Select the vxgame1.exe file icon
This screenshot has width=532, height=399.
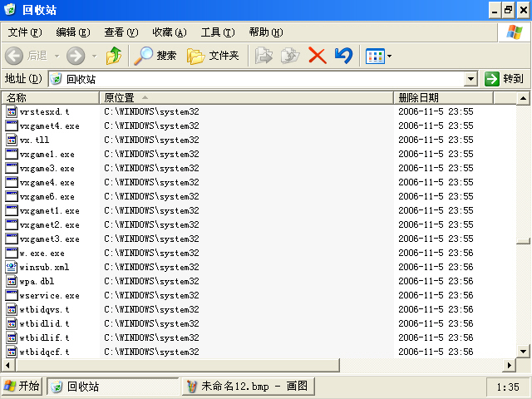(x=12, y=154)
